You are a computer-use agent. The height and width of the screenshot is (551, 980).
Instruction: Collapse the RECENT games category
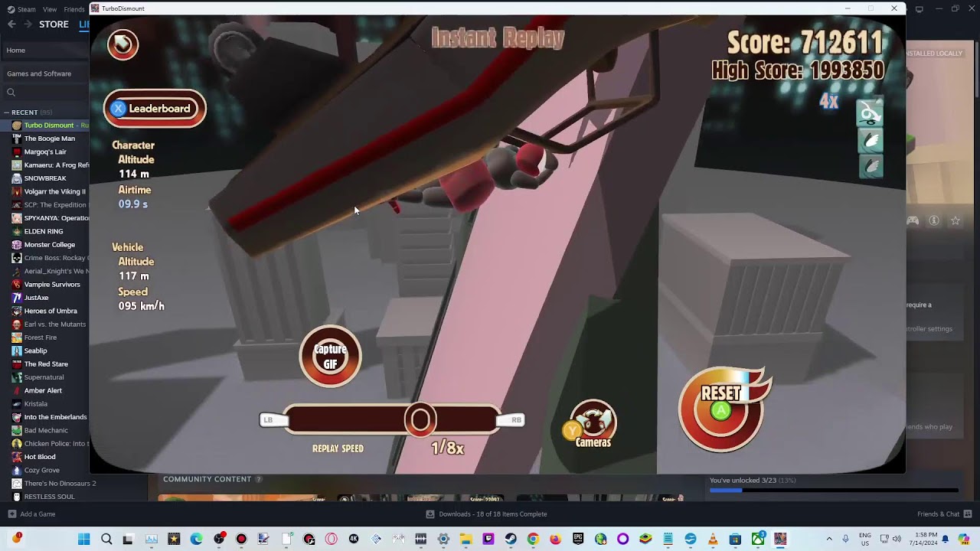click(7, 112)
